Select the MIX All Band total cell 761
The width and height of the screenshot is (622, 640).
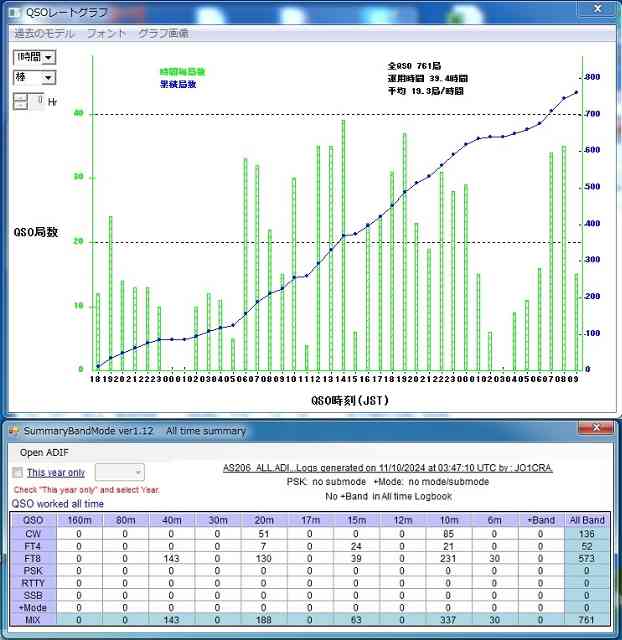[588, 619]
